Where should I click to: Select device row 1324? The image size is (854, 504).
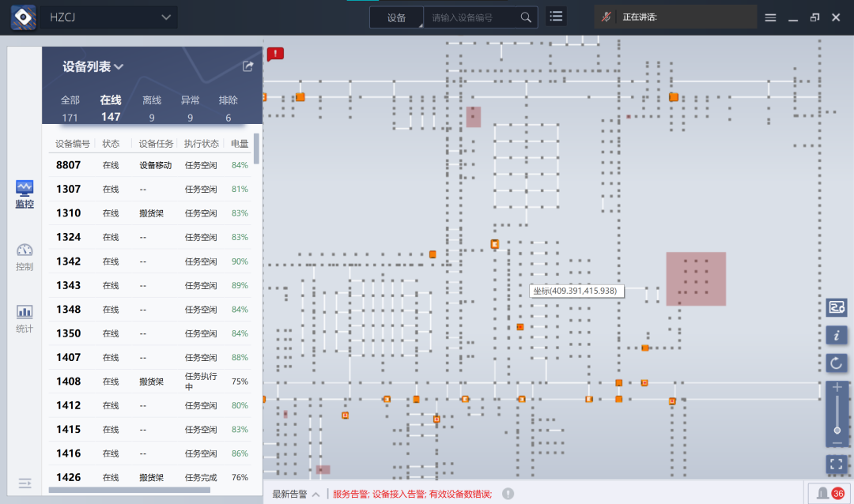click(150, 237)
